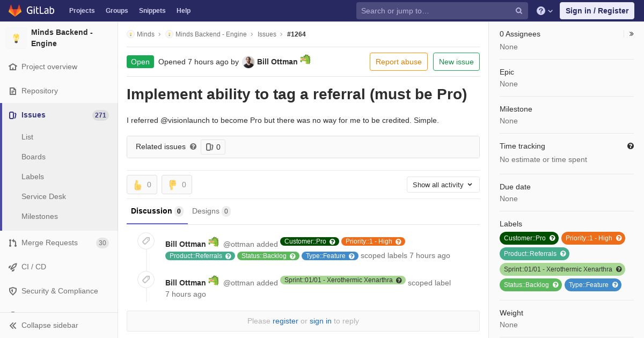Click the Security & Compliance shield icon

point(13,291)
